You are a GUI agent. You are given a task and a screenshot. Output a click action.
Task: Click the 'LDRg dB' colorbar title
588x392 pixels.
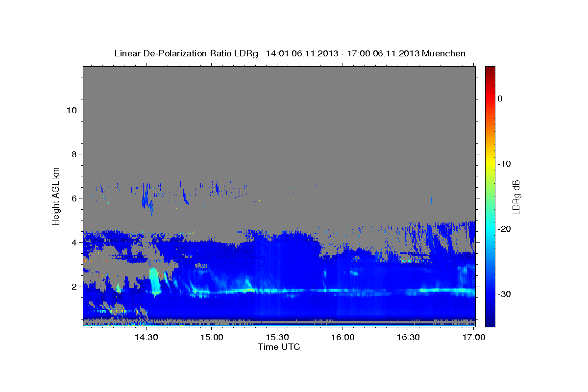coord(516,197)
